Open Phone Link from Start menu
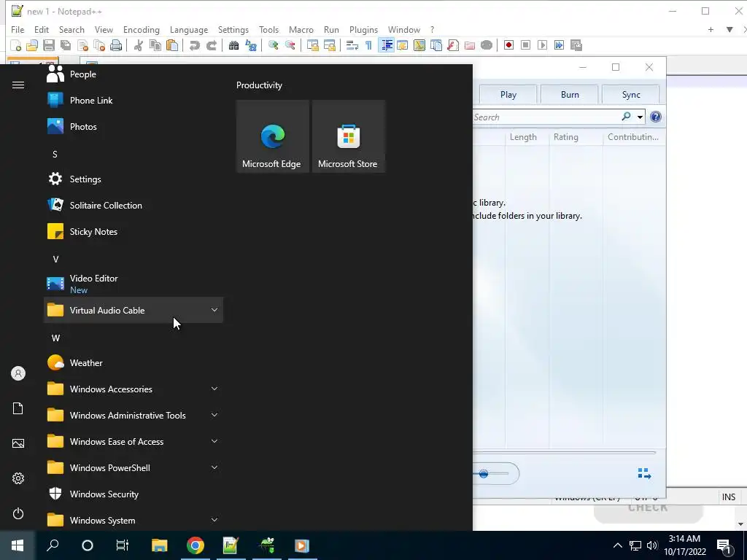This screenshot has width=747, height=560. coord(133,101)
